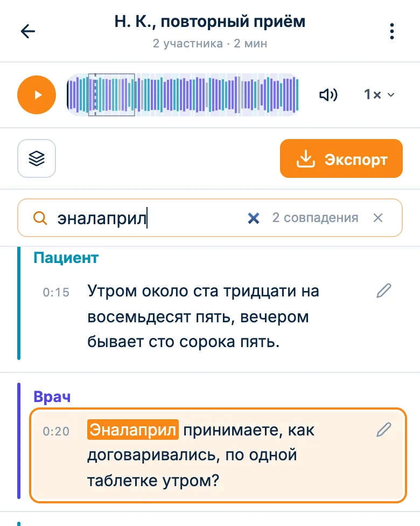Go back using the arrow icon
Screen dimensions: 420x526
click(28, 32)
